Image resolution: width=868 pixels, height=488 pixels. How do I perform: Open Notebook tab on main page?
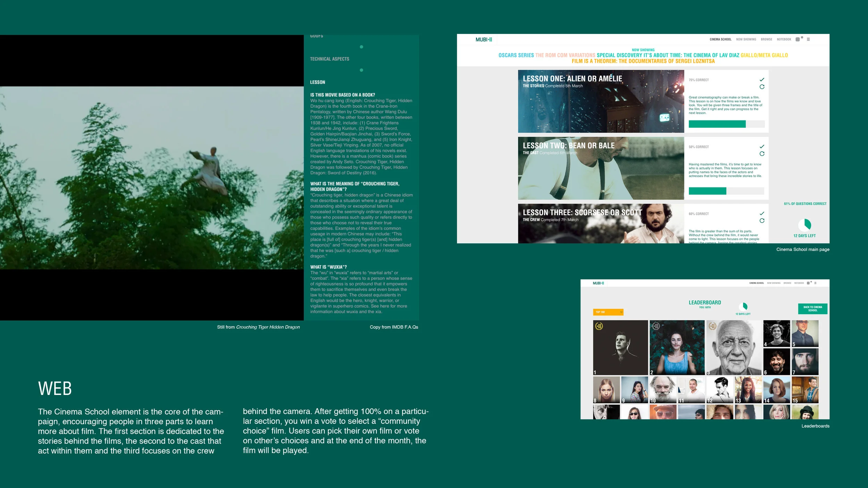pyautogui.click(x=784, y=40)
